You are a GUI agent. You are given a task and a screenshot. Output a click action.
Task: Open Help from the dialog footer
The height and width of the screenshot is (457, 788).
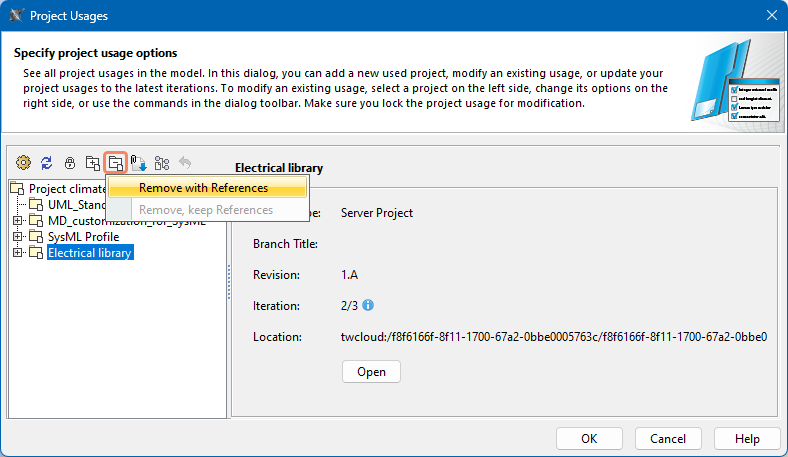click(747, 438)
